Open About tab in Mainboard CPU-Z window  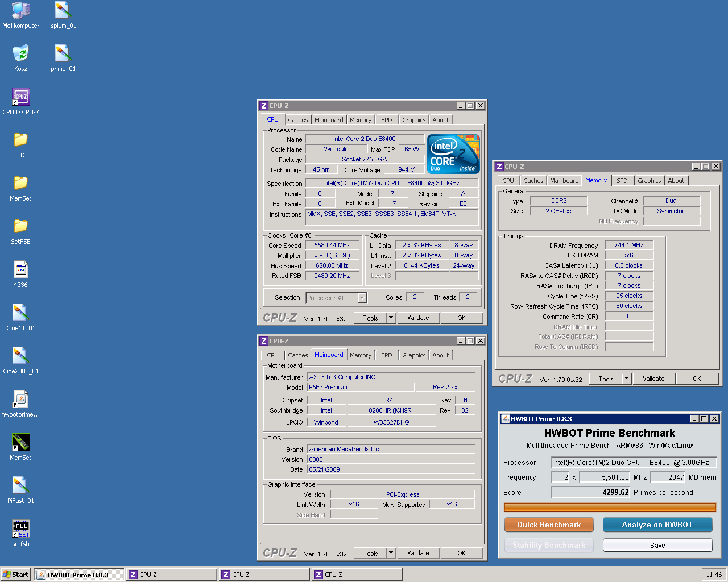[x=441, y=355]
